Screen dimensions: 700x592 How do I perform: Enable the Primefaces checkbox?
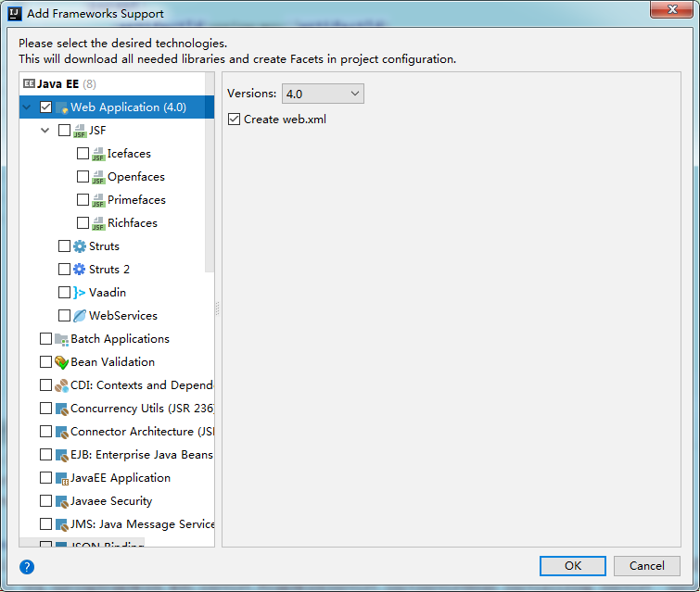click(x=83, y=200)
